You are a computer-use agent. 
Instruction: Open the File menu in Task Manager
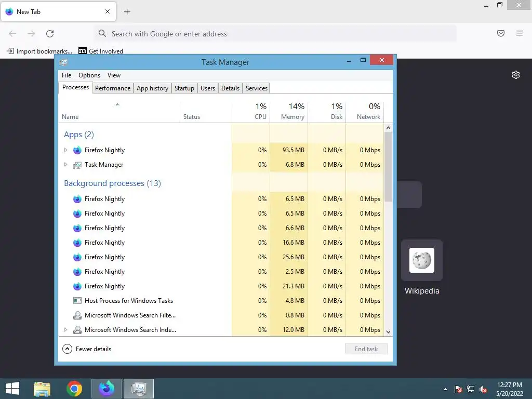click(x=66, y=75)
